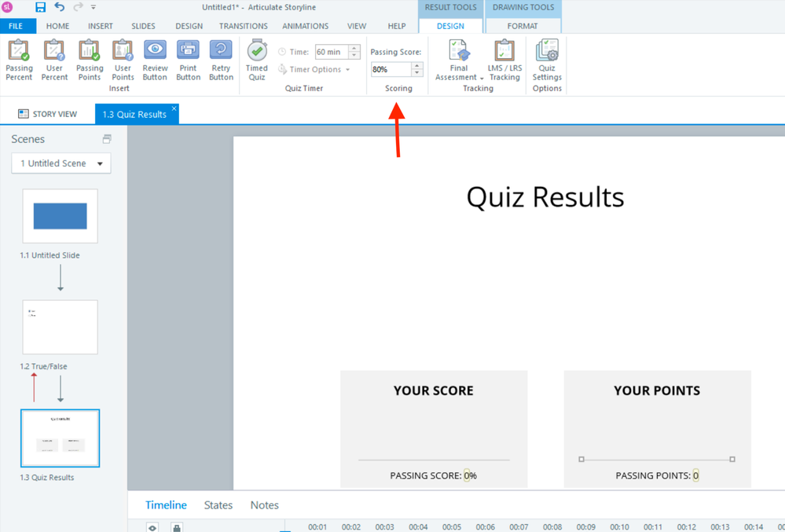
Task: Click the 1.2 True/False slide label
Action: [x=43, y=366]
